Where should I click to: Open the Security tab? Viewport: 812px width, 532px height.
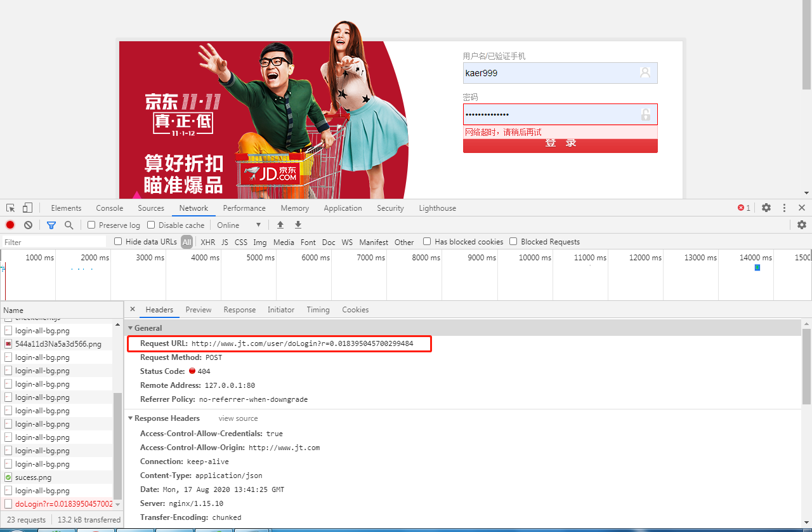click(x=390, y=208)
